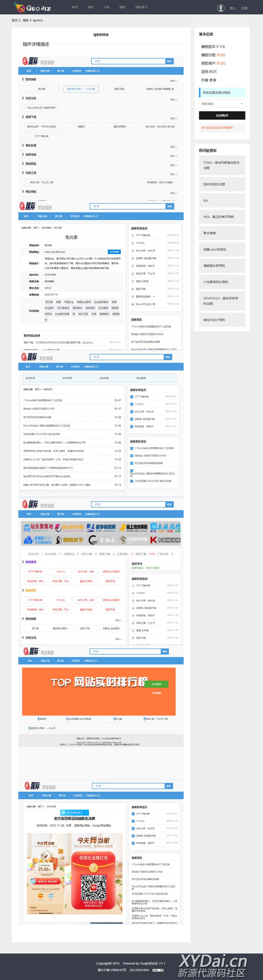Open 聚合搜索 recommendation
The height and width of the screenshot is (980, 263).
pyautogui.click(x=222, y=233)
